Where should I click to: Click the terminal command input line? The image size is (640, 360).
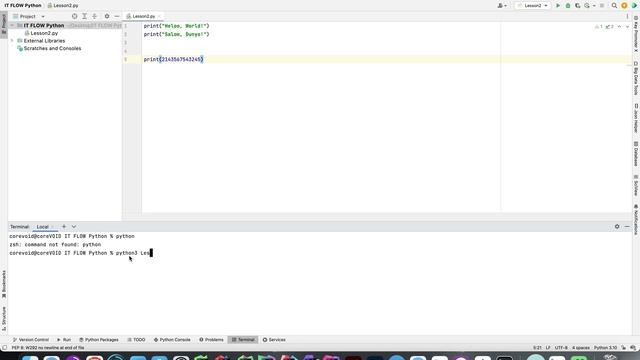click(81, 253)
